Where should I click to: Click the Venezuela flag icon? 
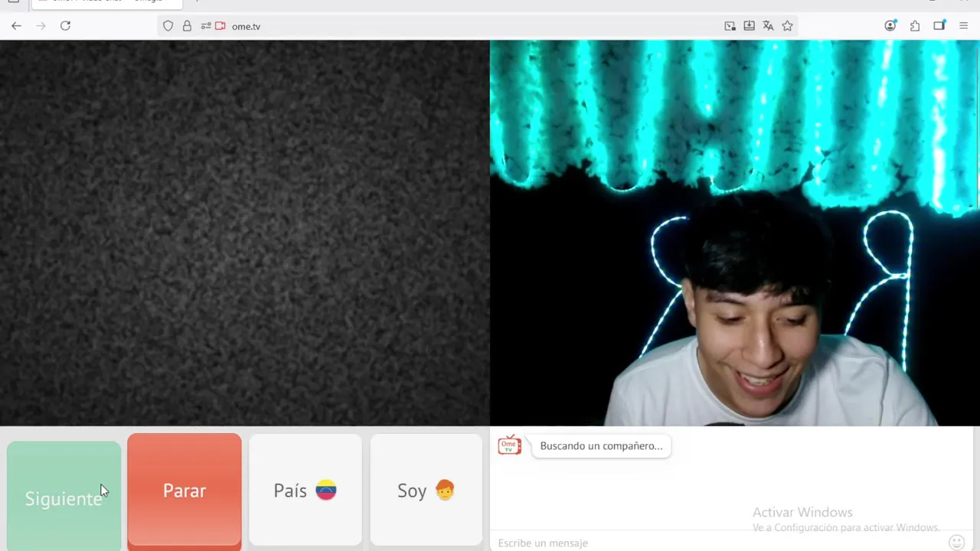[x=326, y=491]
